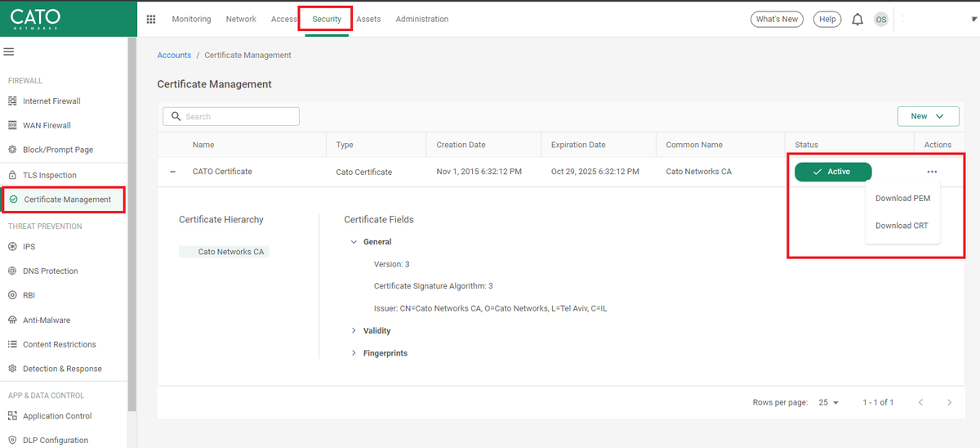The width and height of the screenshot is (980, 448).
Task: Click the Help button
Action: click(x=827, y=19)
